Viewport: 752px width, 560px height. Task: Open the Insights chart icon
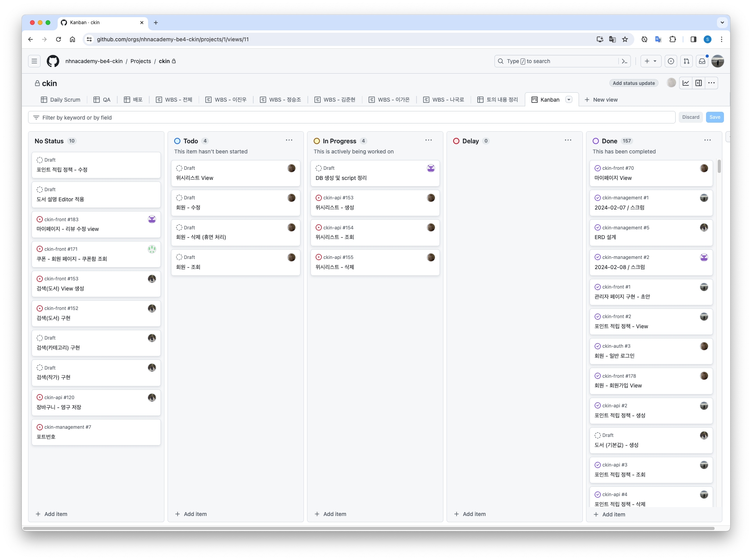tap(686, 83)
